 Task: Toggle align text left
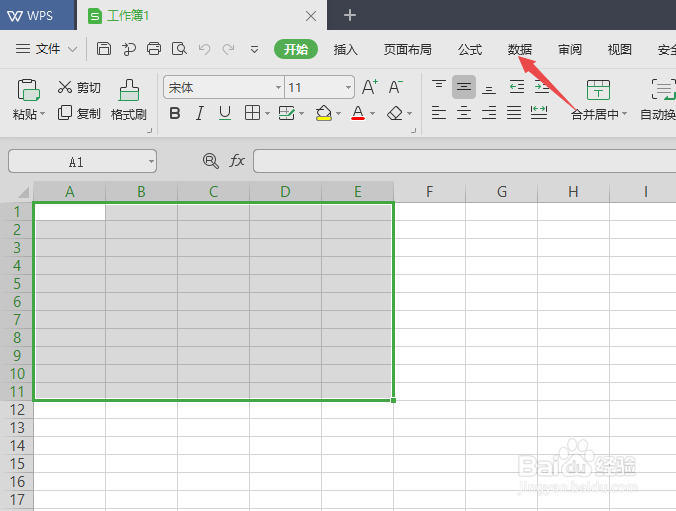[439, 113]
